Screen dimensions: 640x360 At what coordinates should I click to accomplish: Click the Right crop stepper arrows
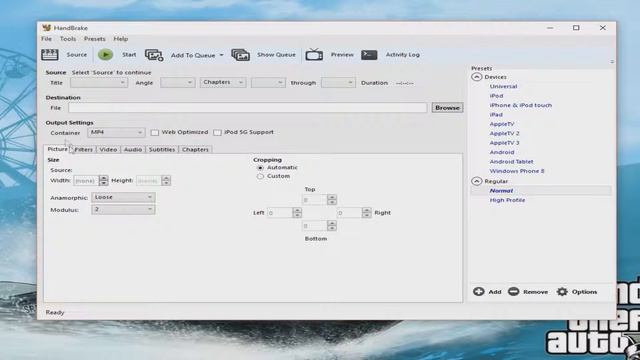(x=367, y=213)
